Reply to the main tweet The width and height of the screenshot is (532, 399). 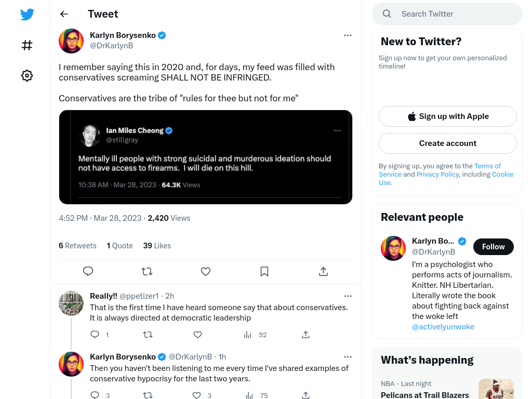88,271
